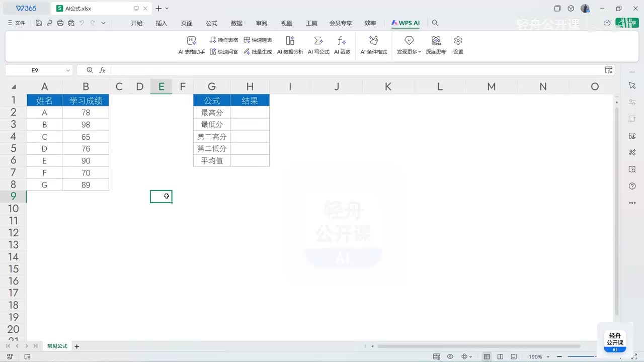Select the 第二低分 cell

(212, 148)
